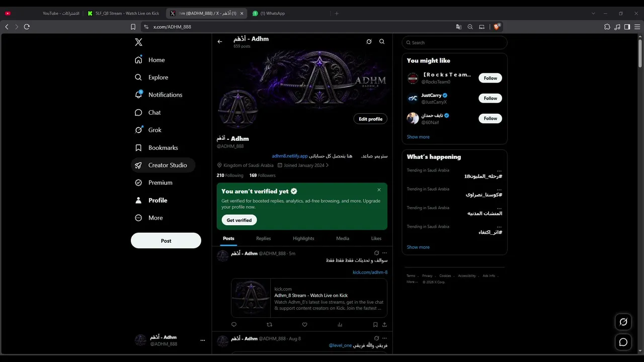The width and height of the screenshot is (644, 362).
Task: Open Creator Studio
Action: coord(163,165)
